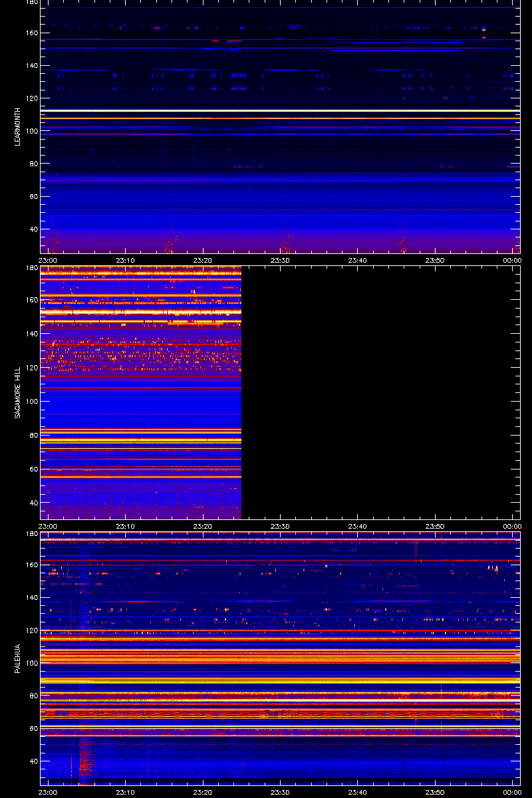Click the 140 frequency tick on Learmonth axis
This screenshot has height=798, width=532.
[32, 66]
